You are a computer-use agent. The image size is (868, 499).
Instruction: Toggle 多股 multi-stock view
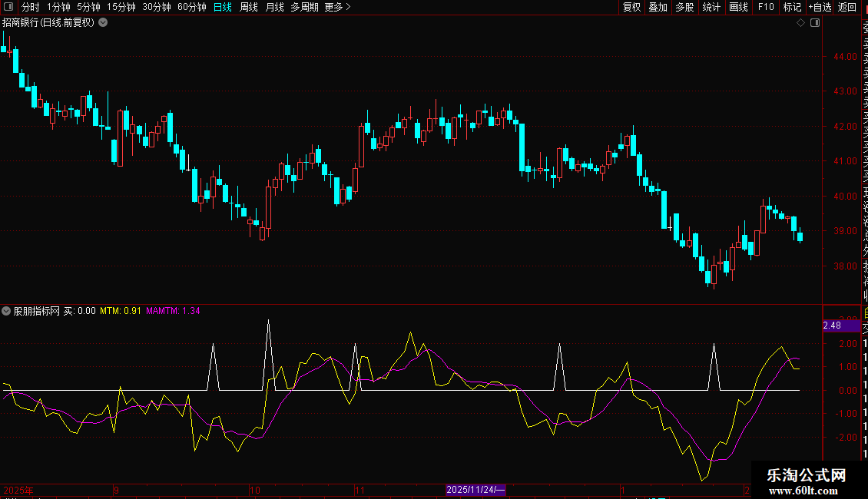point(684,7)
